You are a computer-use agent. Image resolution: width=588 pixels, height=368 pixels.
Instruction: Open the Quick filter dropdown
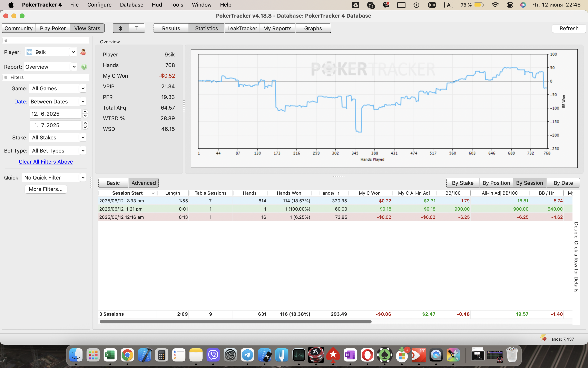point(83,177)
